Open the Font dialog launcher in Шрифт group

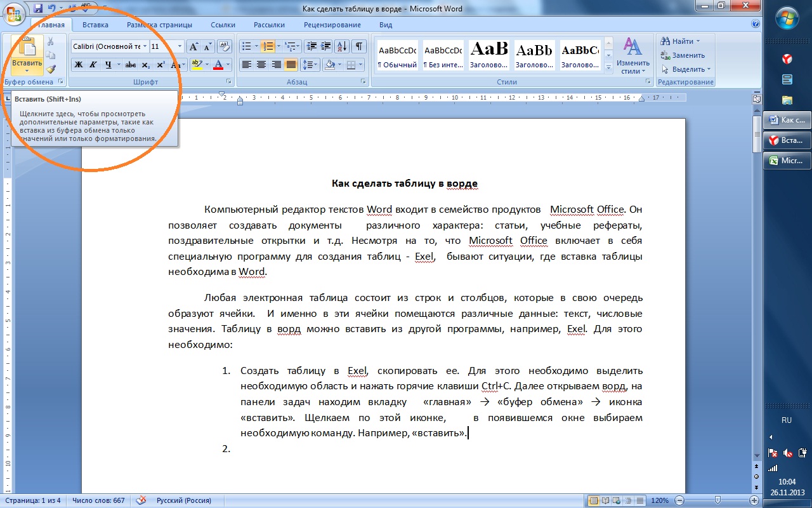[x=228, y=82]
